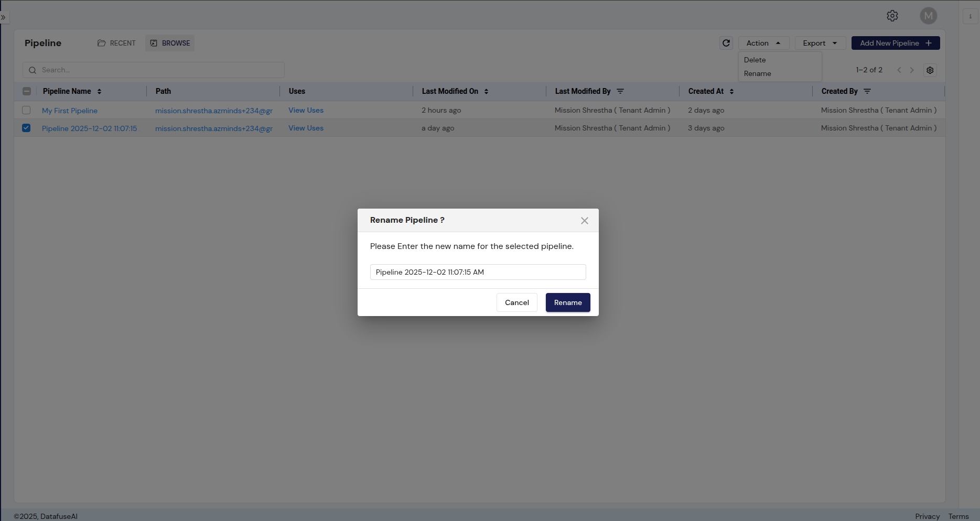Collapse the Action dropdown
This screenshot has width=980, height=521.
[x=763, y=43]
